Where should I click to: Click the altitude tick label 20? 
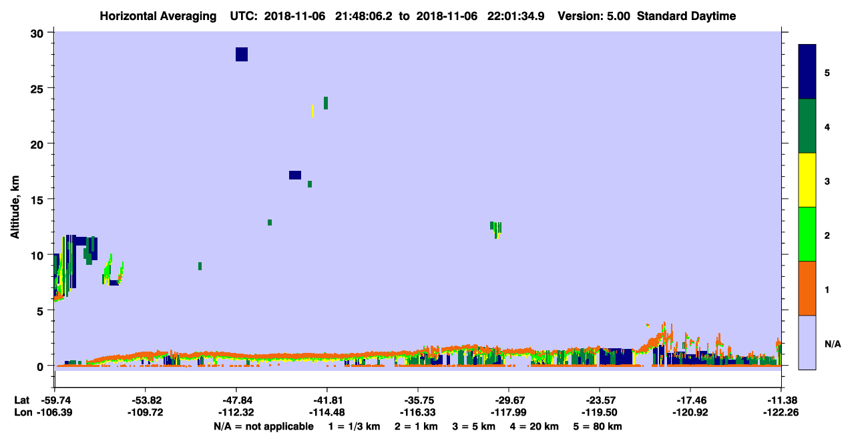[x=39, y=144]
